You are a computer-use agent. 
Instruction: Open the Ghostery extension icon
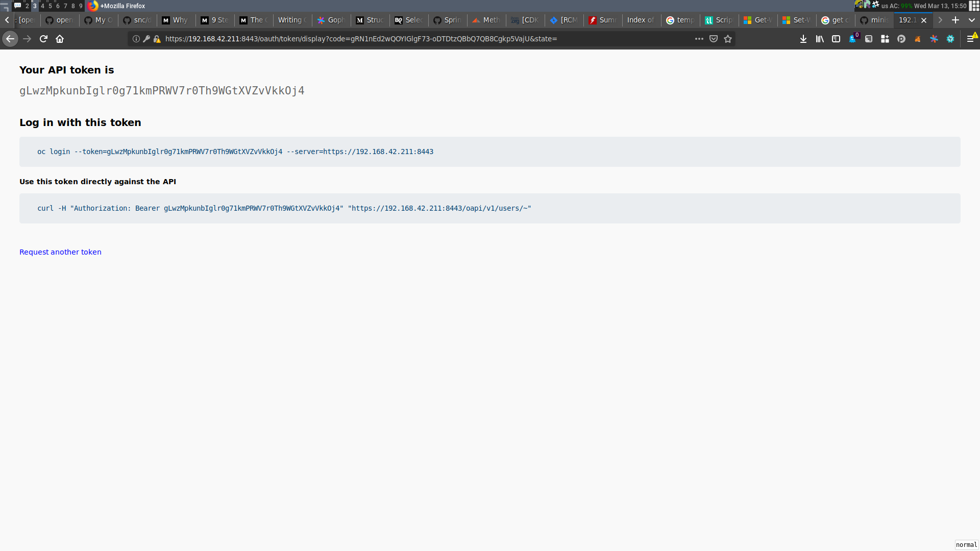point(852,38)
